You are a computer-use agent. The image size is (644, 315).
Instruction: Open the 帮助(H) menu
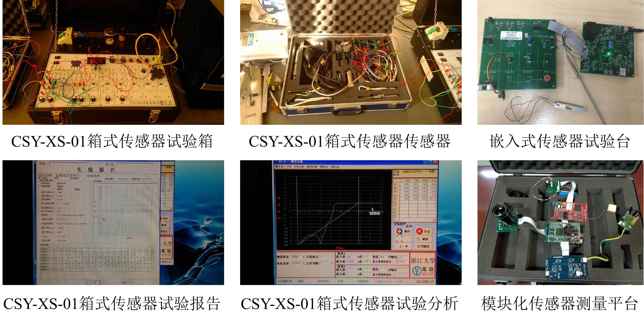tap(324, 167)
